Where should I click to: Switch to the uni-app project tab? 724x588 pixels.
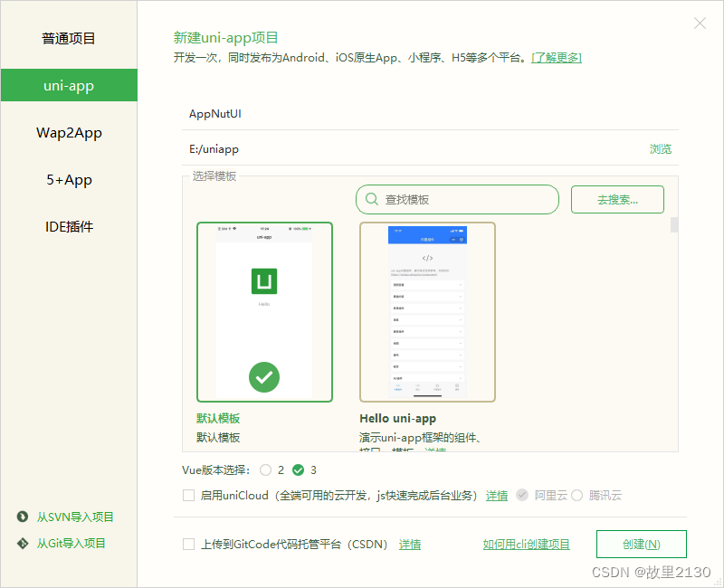pyautogui.click(x=69, y=85)
